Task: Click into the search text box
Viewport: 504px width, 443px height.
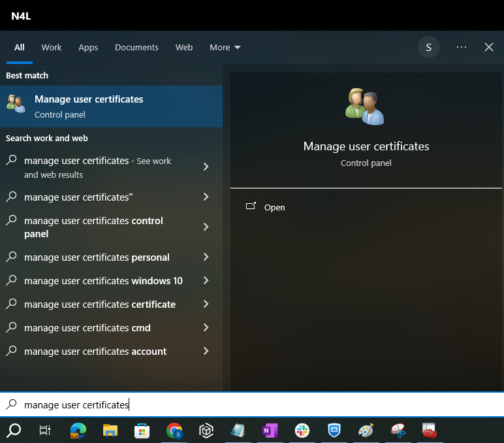Action: pos(261,405)
